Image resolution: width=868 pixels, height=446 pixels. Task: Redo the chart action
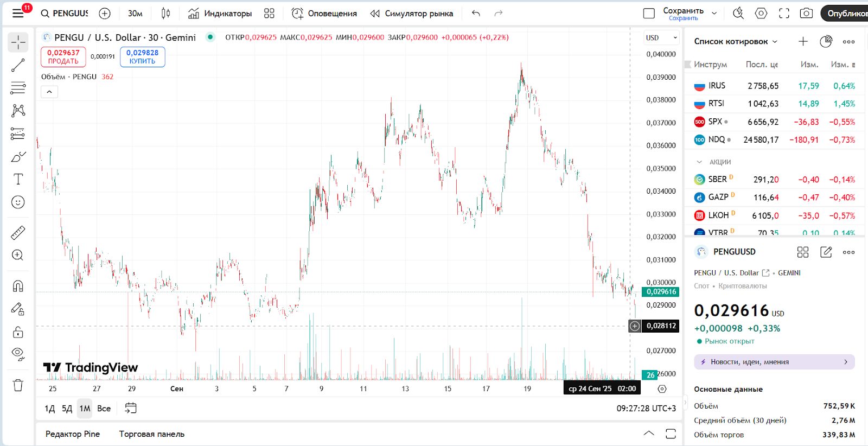pyautogui.click(x=499, y=13)
